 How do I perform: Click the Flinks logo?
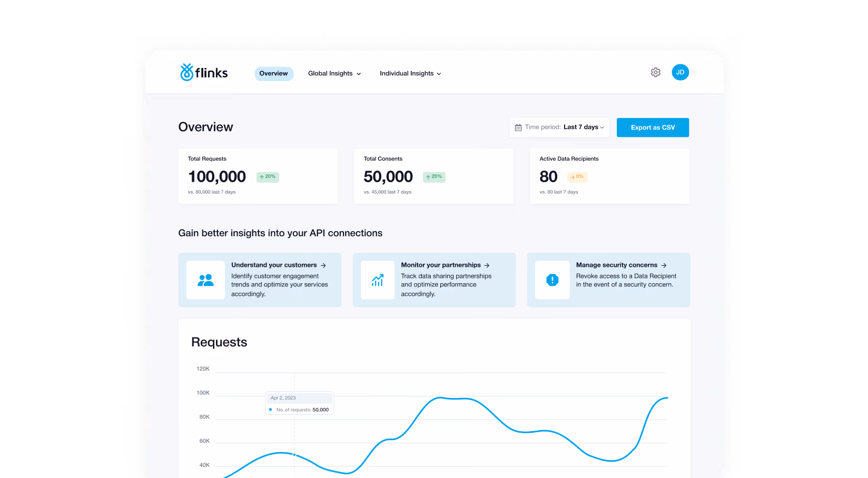tap(204, 73)
